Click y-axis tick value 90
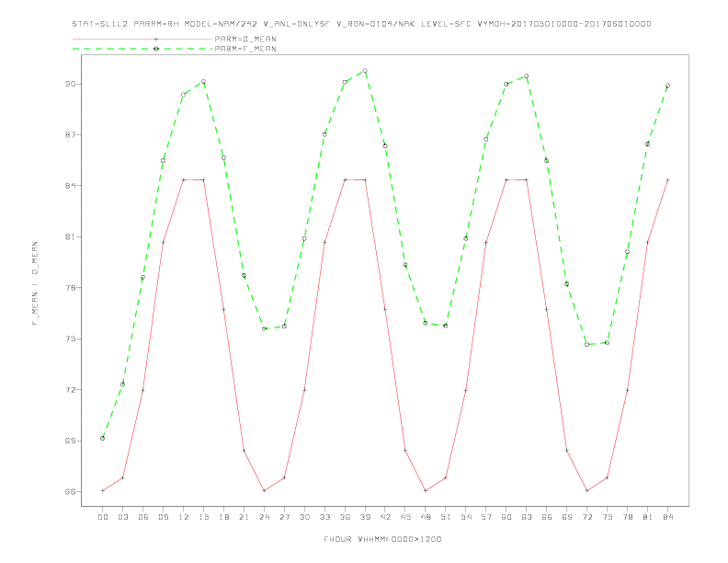 coord(71,84)
